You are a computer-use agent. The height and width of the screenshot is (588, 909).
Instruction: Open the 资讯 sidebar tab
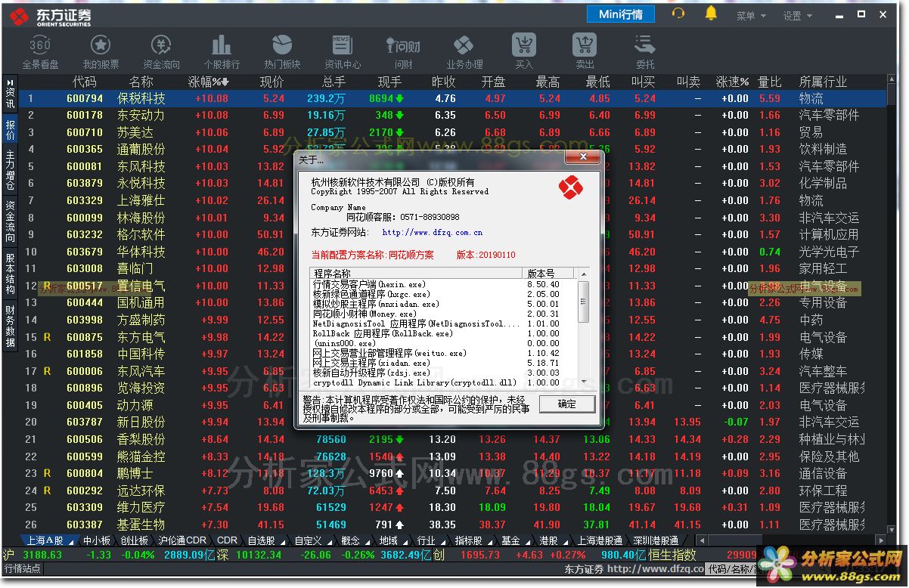(x=11, y=98)
